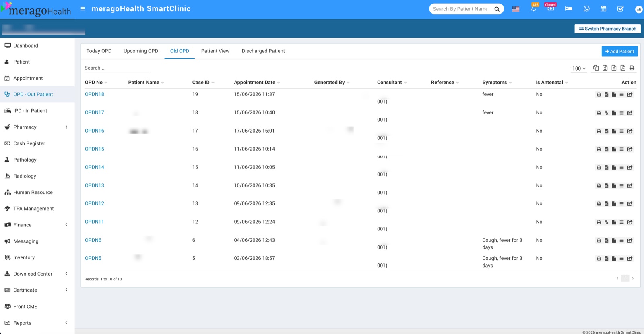The height and width of the screenshot is (334, 644).
Task: Copy table data with the copy icon
Action: pyautogui.click(x=596, y=68)
